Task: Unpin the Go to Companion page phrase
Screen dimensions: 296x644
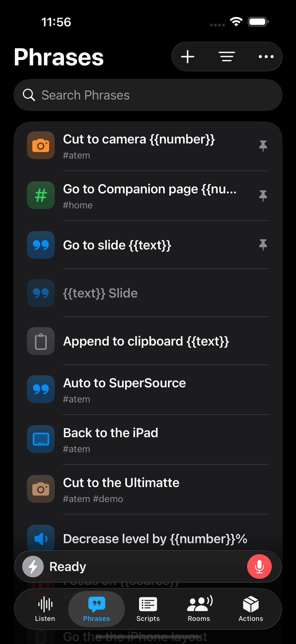Action: [263, 196]
